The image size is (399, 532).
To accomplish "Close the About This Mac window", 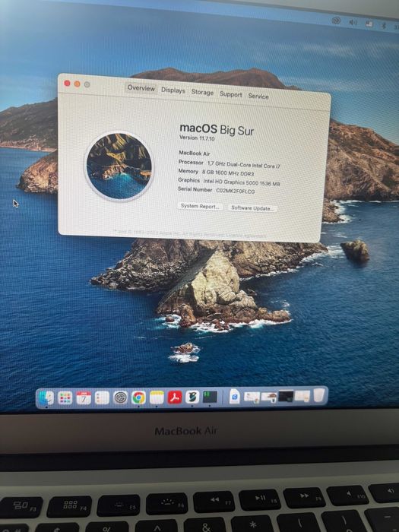I will 67,83.
